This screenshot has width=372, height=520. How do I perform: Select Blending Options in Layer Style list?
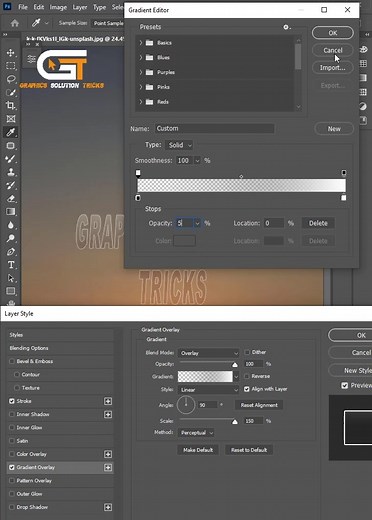tap(61, 348)
